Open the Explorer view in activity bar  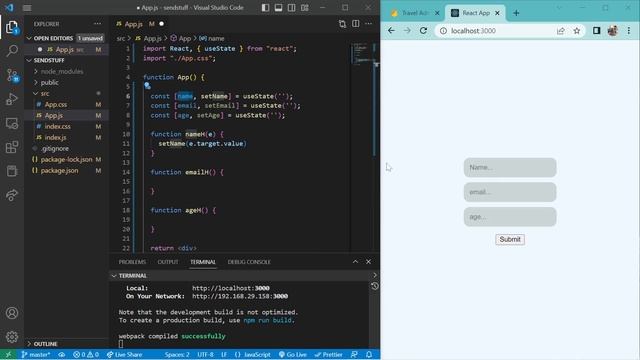(12, 27)
